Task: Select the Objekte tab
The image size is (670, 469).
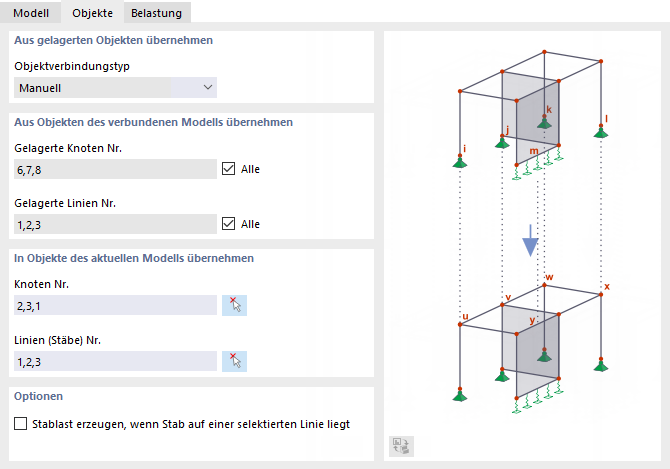Action: pyautogui.click(x=93, y=12)
